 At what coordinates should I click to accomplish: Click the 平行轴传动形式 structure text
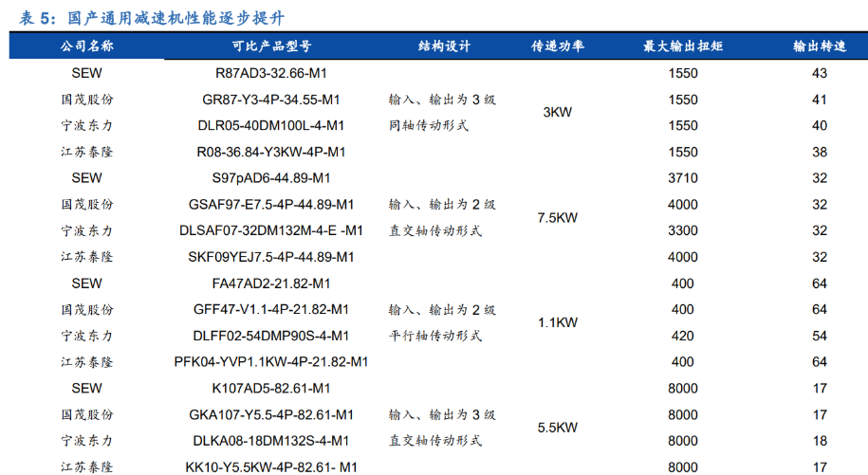point(435,336)
